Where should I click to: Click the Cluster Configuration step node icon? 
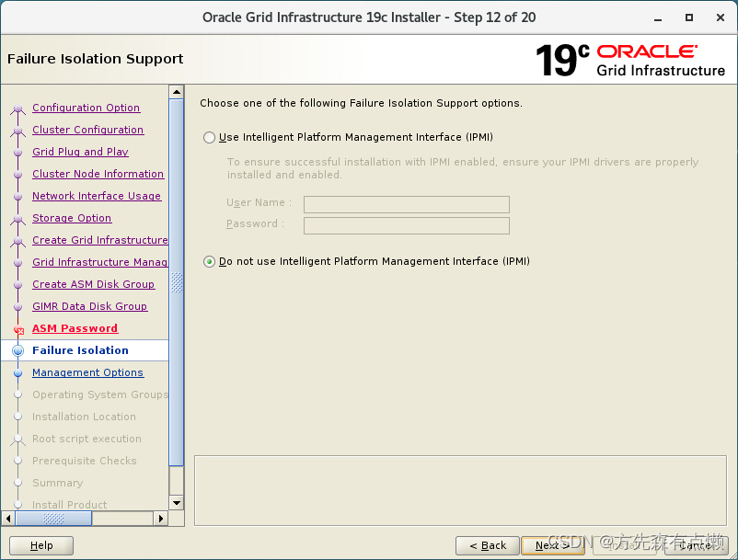(17, 131)
